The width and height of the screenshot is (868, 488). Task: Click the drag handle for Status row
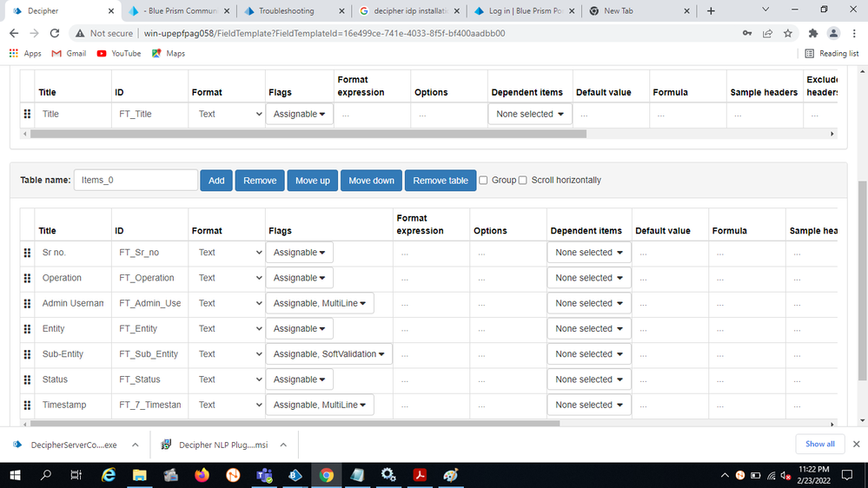tap(27, 379)
